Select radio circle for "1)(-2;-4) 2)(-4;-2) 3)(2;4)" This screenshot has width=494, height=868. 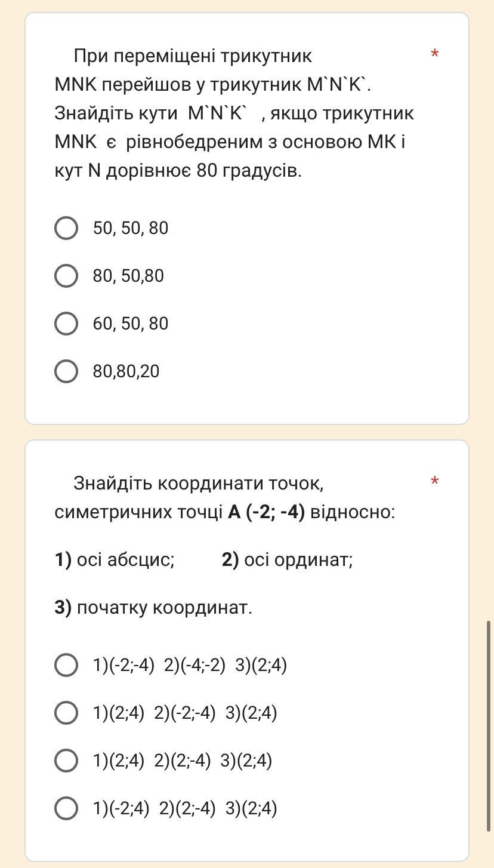point(66,665)
